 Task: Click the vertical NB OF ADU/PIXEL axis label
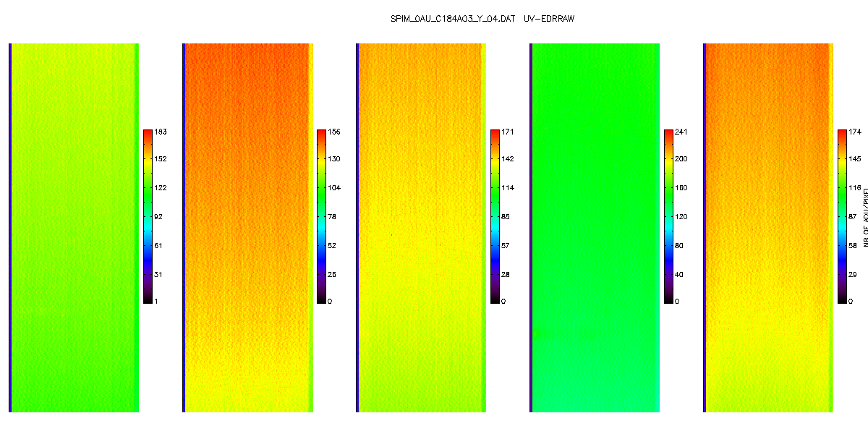click(865, 216)
